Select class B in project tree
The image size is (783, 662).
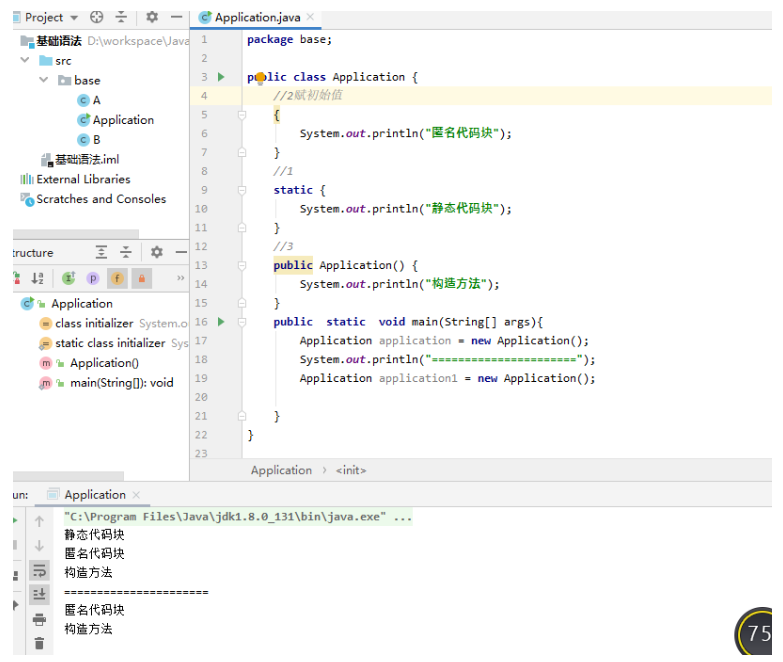click(89, 140)
